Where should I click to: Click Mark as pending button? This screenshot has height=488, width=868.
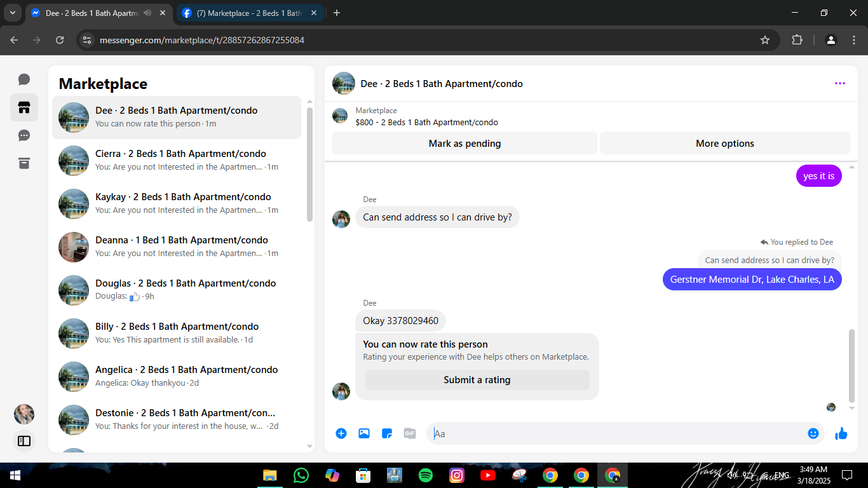pos(465,144)
